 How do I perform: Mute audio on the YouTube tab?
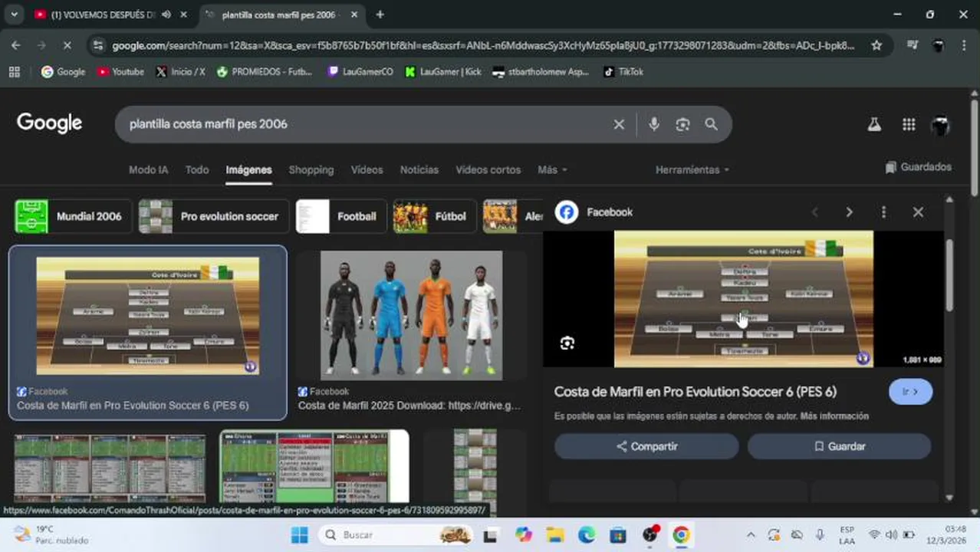[x=166, y=15]
